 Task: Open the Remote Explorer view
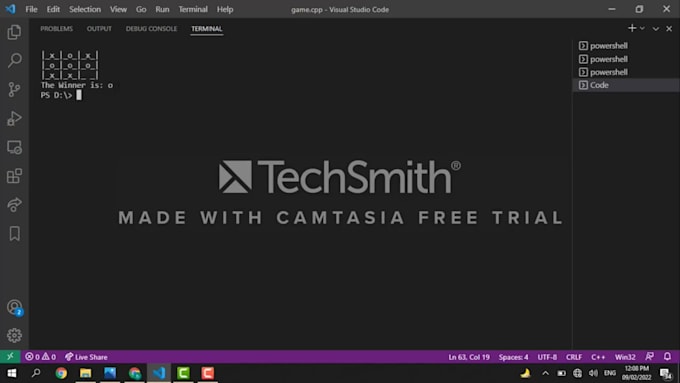click(x=14, y=147)
